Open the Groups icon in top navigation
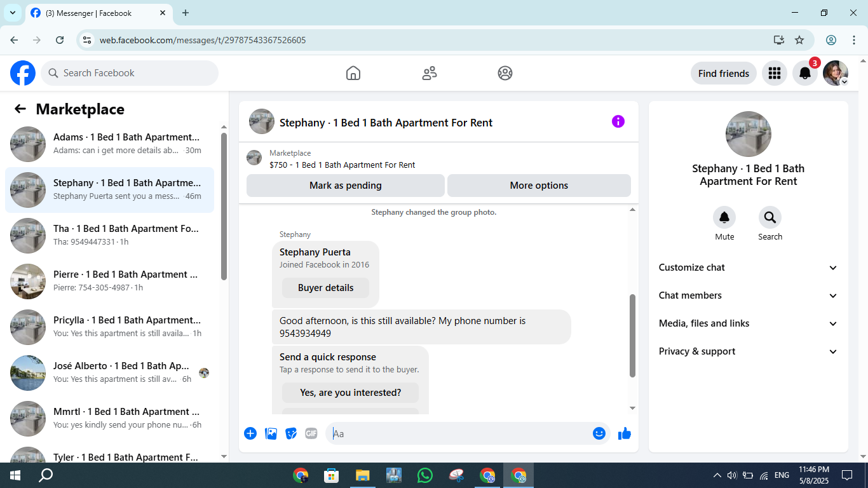The width and height of the screenshot is (868, 488). 505,73
